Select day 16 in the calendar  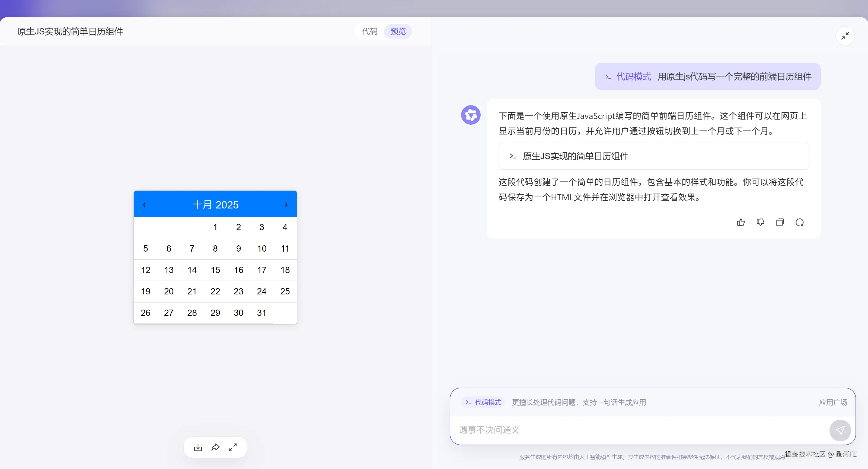click(239, 270)
